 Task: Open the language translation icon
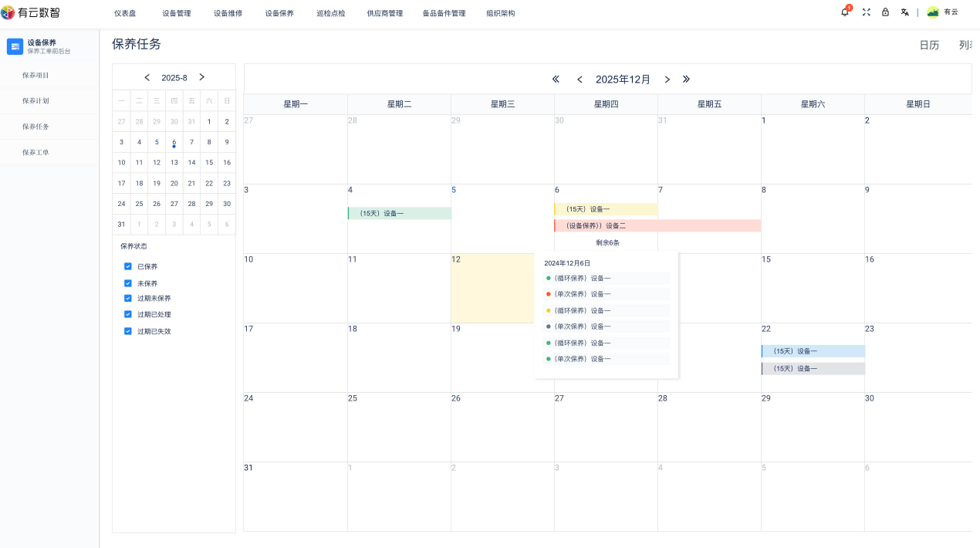tap(904, 12)
